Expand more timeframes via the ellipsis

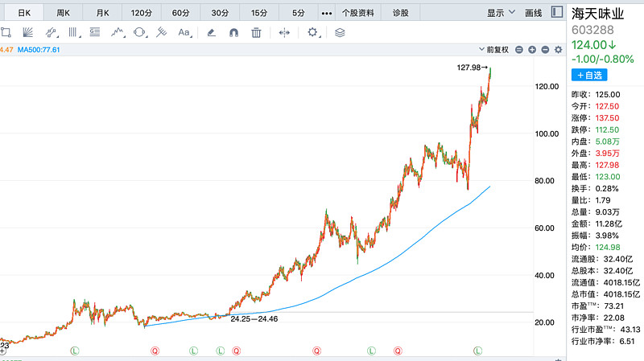tap(326, 13)
